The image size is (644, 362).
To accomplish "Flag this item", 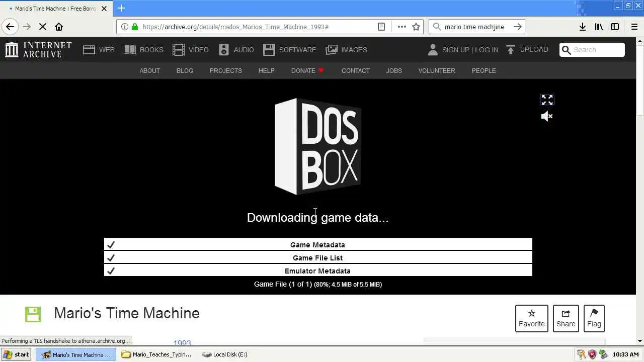I will pos(594,318).
